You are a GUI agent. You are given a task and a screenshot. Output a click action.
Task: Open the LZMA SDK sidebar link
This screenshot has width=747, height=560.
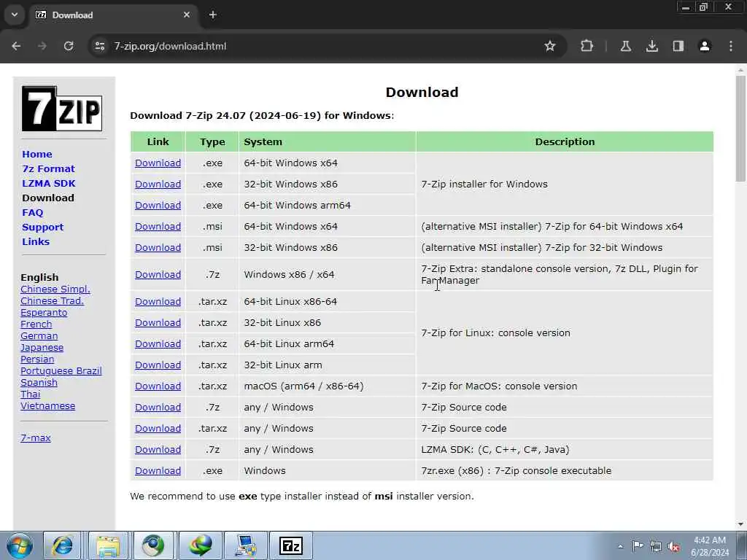(x=49, y=183)
